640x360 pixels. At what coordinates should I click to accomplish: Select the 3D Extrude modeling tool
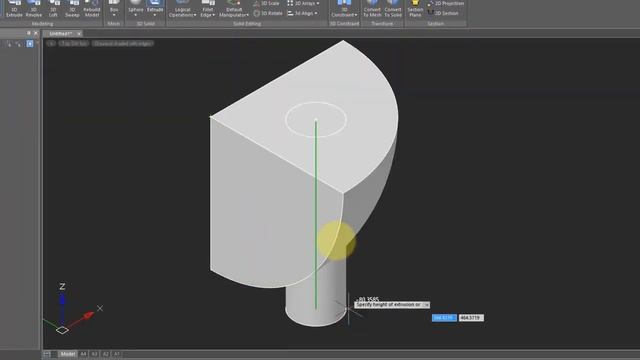[14, 9]
